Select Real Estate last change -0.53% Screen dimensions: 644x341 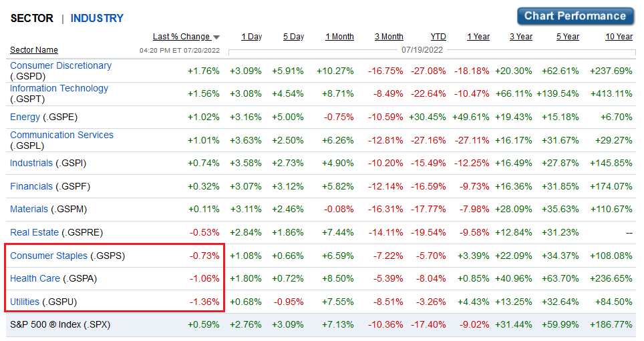[204, 233]
